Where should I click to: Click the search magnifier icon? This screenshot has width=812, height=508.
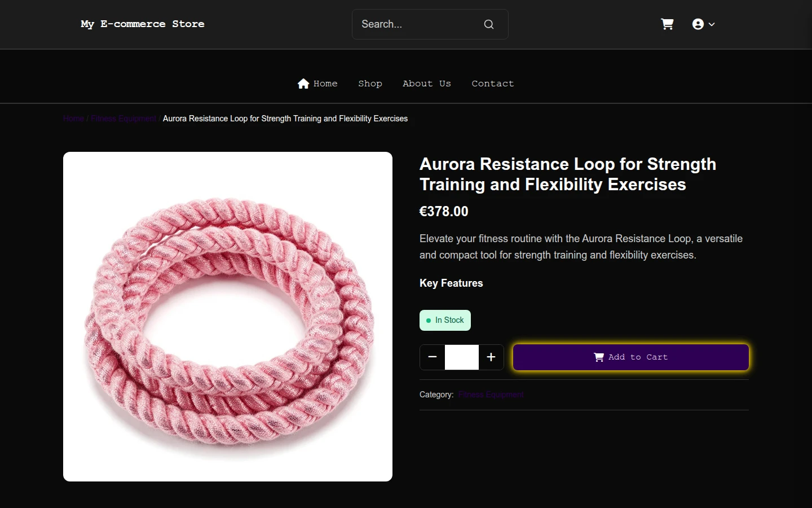[489, 24]
